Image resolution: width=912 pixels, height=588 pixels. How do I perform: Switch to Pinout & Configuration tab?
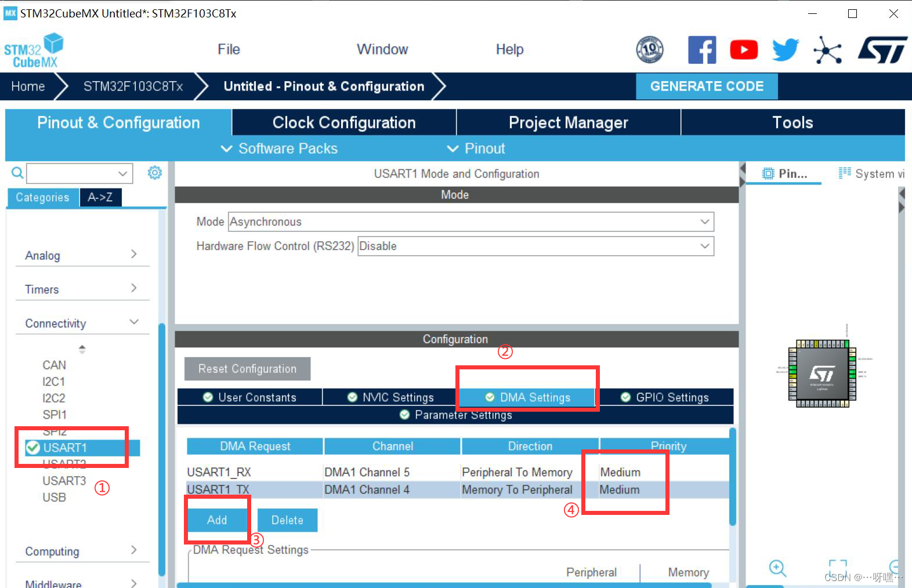pyautogui.click(x=118, y=122)
